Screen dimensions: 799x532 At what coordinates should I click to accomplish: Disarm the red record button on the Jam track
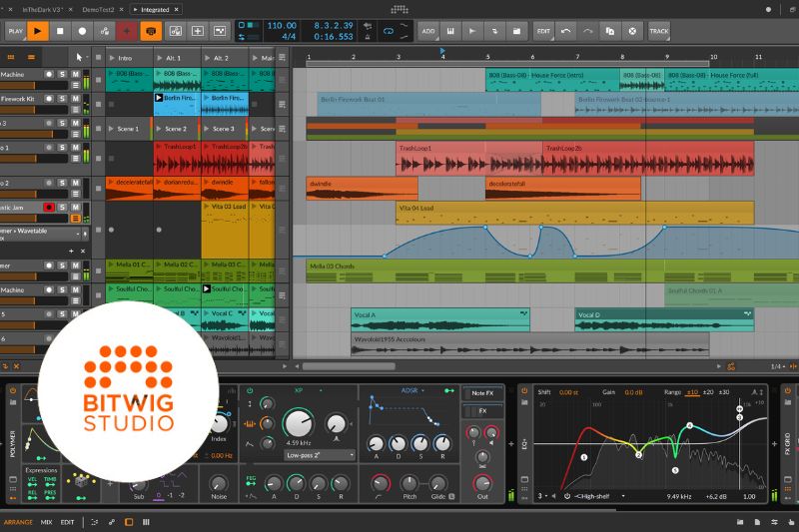(x=48, y=208)
